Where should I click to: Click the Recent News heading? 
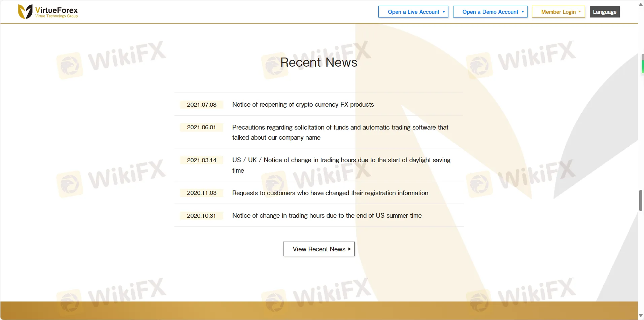point(318,63)
